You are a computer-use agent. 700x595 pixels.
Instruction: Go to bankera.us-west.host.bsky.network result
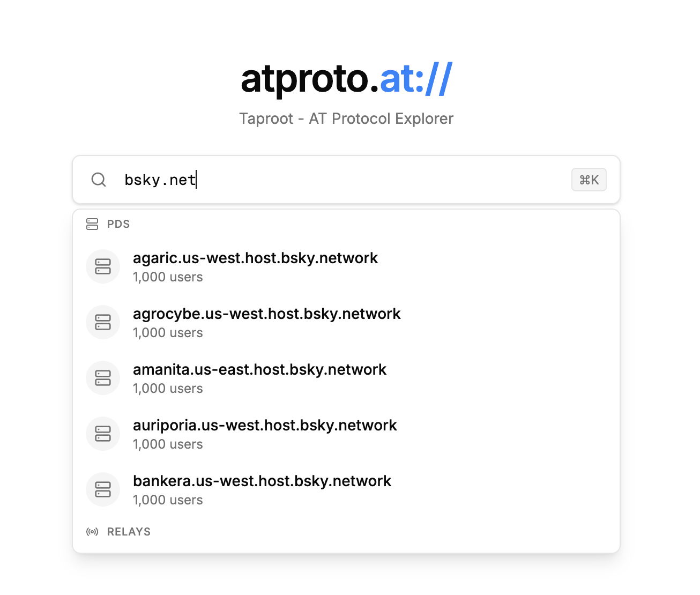click(262, 481)
